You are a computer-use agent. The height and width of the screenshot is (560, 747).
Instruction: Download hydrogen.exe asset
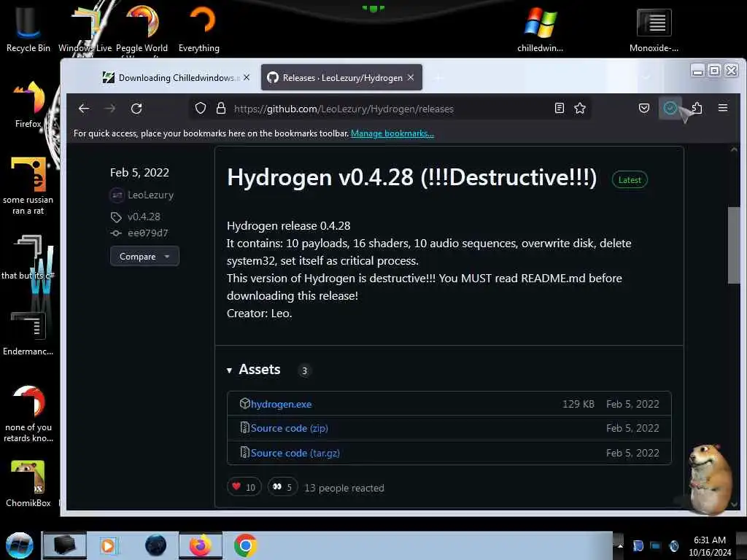coord(281,404)
